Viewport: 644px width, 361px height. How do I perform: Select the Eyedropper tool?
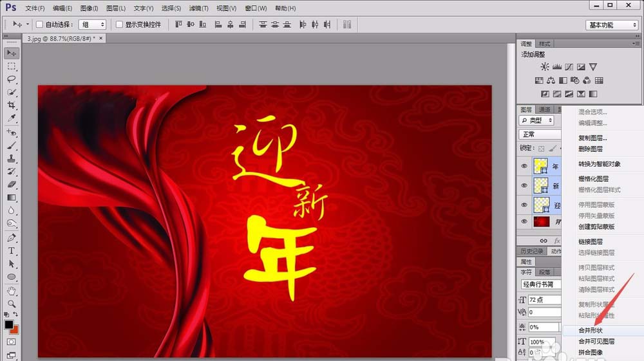12,119
